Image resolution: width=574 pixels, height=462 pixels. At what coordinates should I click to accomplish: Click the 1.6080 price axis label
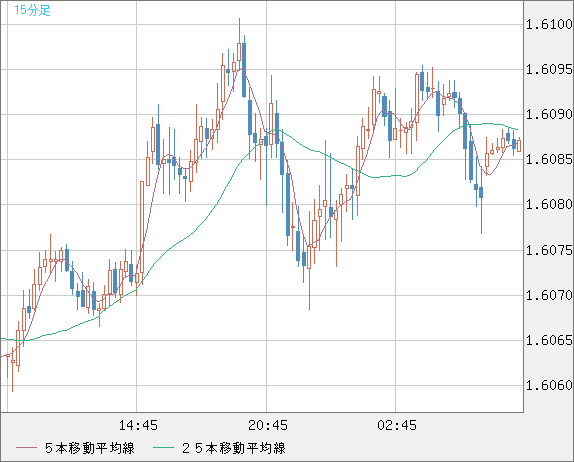point(549,204)
